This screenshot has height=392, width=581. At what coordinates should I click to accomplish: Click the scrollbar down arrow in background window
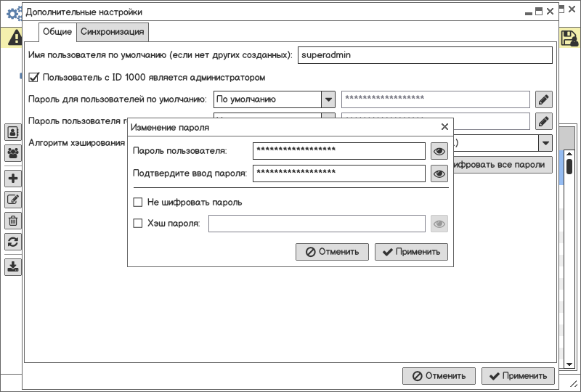coord(569,364)
